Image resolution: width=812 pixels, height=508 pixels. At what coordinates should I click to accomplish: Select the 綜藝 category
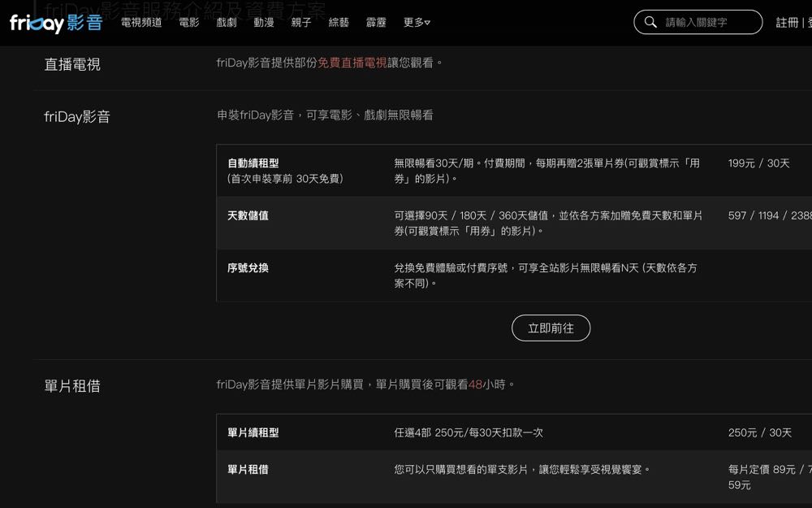[x=339, y=22]
